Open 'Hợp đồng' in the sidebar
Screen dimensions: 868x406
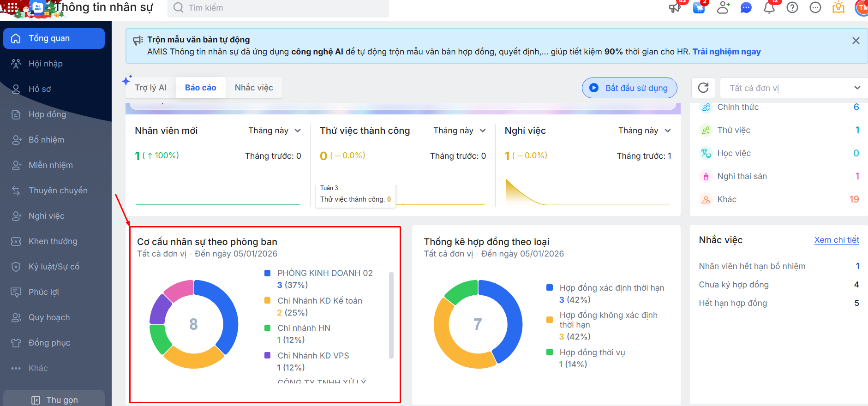(47, 114)
